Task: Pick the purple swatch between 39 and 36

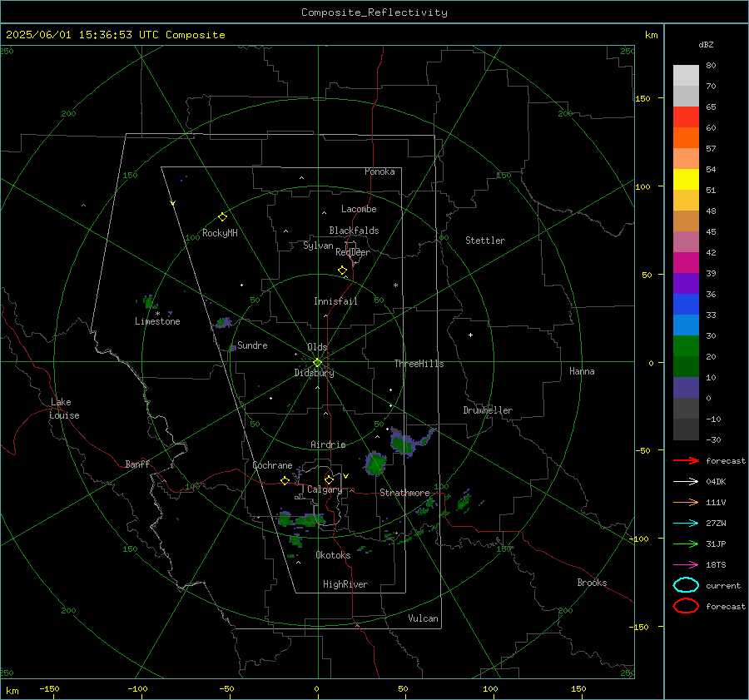Action: tap(686, 284)
